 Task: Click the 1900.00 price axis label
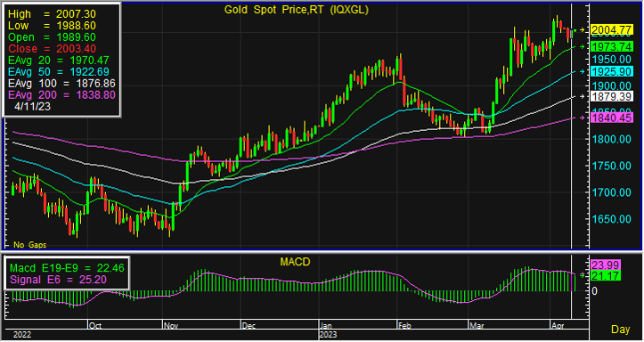pyautogui.click(x=612, y=85)
